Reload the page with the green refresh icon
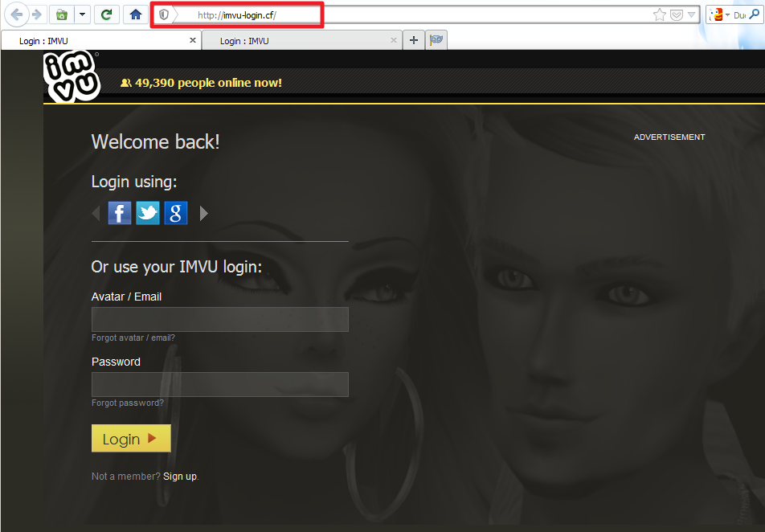 coord(106,14)
